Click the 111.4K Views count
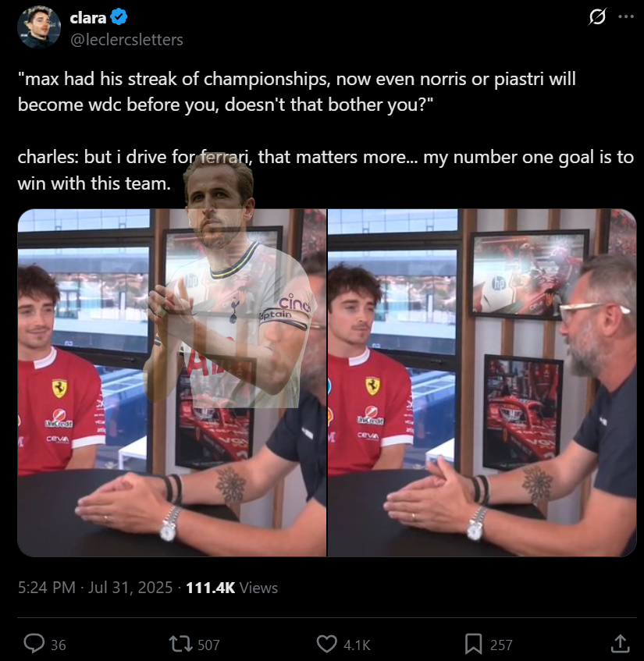Screen dimensions: 644x661 point(232,588)
